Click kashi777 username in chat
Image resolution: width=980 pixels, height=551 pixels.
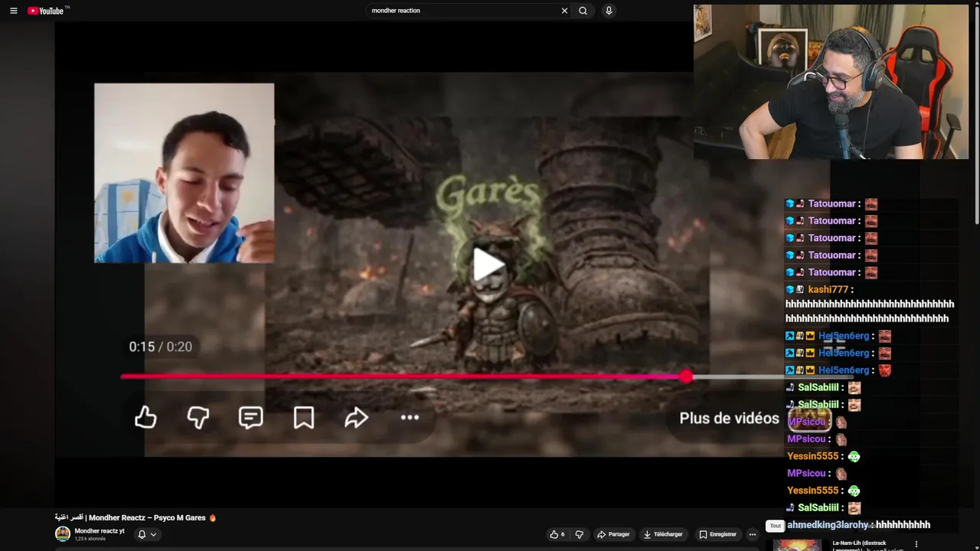pos(828,289)
